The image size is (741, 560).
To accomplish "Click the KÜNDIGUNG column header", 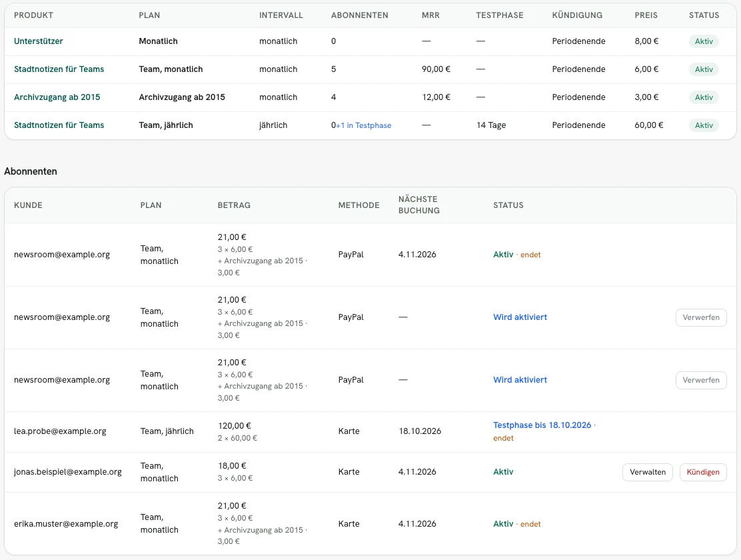I will [x=577, y=15].
